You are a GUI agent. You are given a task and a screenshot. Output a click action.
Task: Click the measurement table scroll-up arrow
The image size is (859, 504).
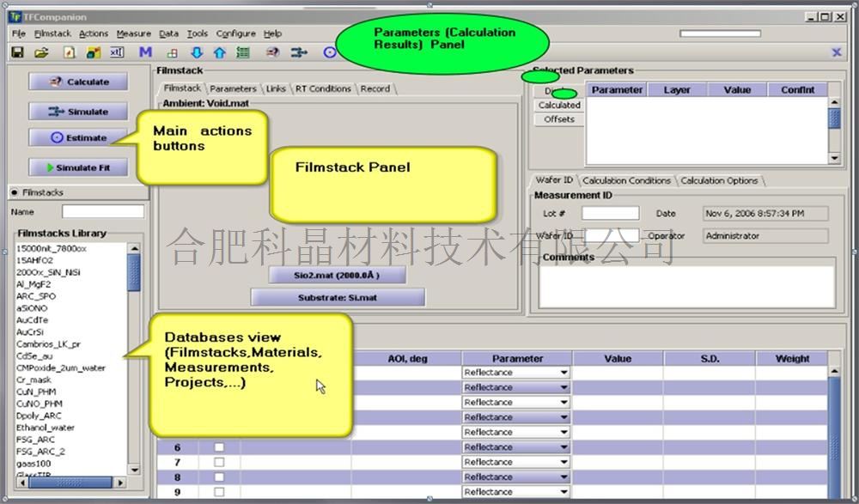click(x=834, y=371)
